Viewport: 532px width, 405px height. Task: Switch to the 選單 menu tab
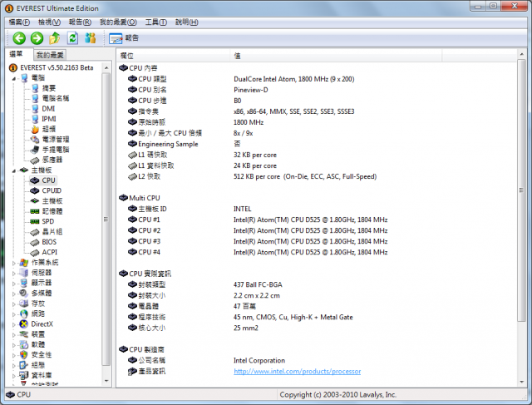pyautogui.click(x=17, y=54)
